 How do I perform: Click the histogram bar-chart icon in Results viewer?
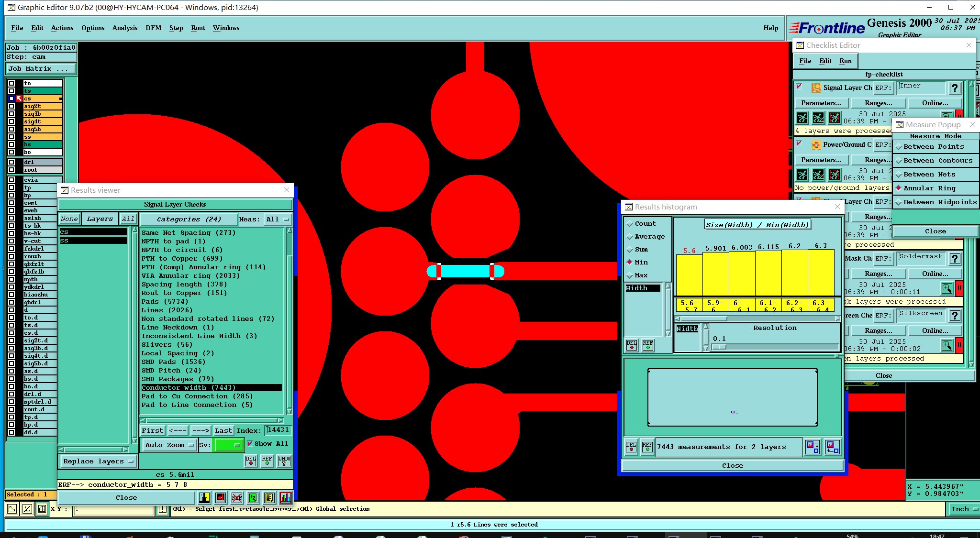click(x=286, y=498)
